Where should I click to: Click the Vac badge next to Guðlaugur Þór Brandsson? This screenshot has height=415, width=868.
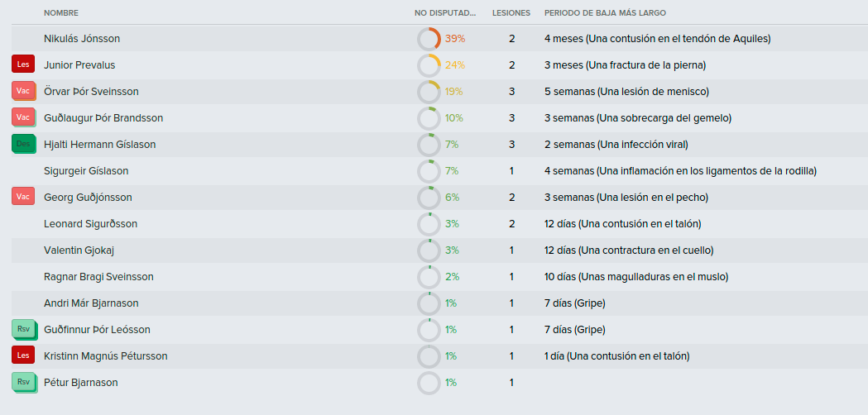click(x=23, y=117)
